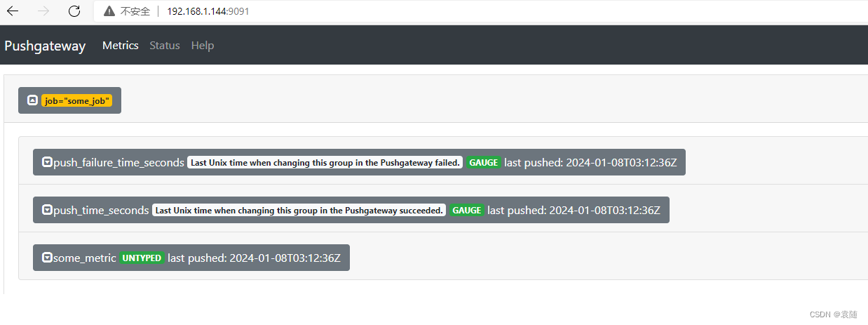This screenshot has width=868, height=325.
Task: Click the not-secure warning triangle icon
Action: click(109, 11)
